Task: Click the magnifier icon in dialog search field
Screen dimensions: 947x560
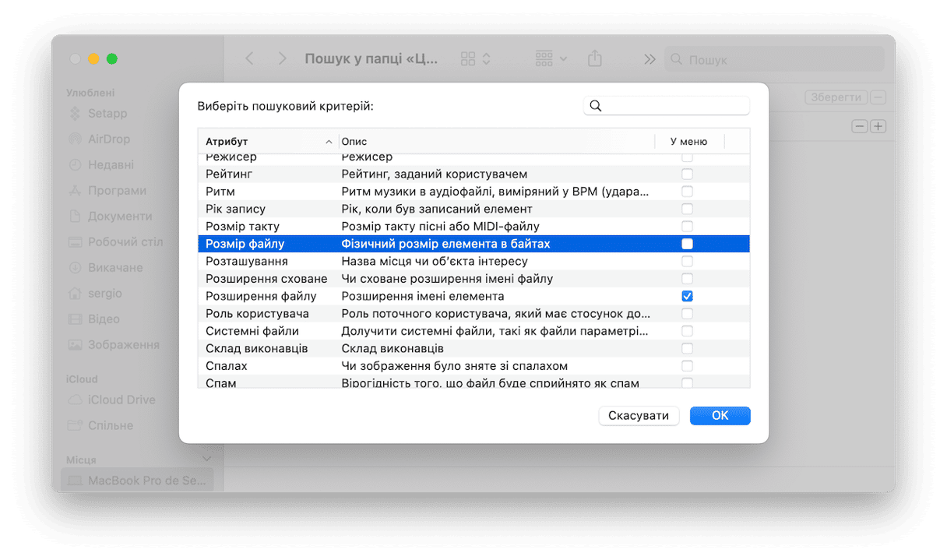Action: pos(596,106)
